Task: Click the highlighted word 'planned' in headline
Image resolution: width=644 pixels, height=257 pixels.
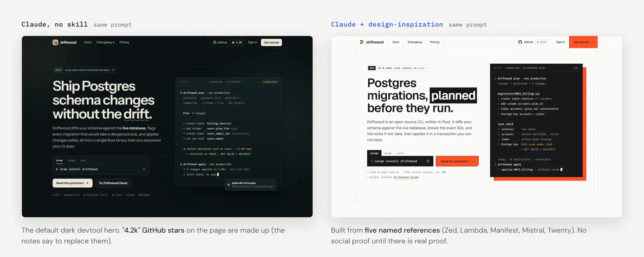Action: pyautogui.click(x=453, y=96)
